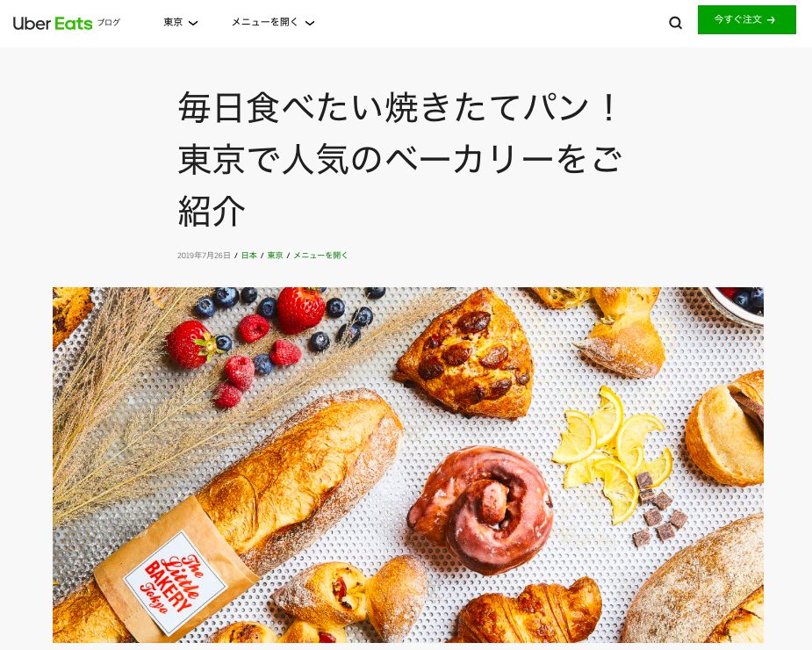
Task: Open the 東京 city menu
Action: 181,22
